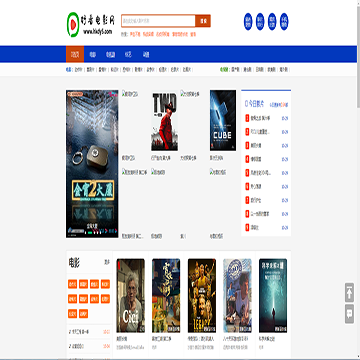Click the green site logo icon

pyautogui.click(x=73, y=24)
